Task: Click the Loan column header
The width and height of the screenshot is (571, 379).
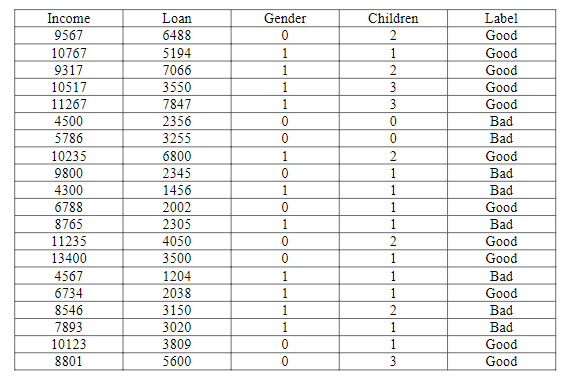Action: tap(177, 18)
